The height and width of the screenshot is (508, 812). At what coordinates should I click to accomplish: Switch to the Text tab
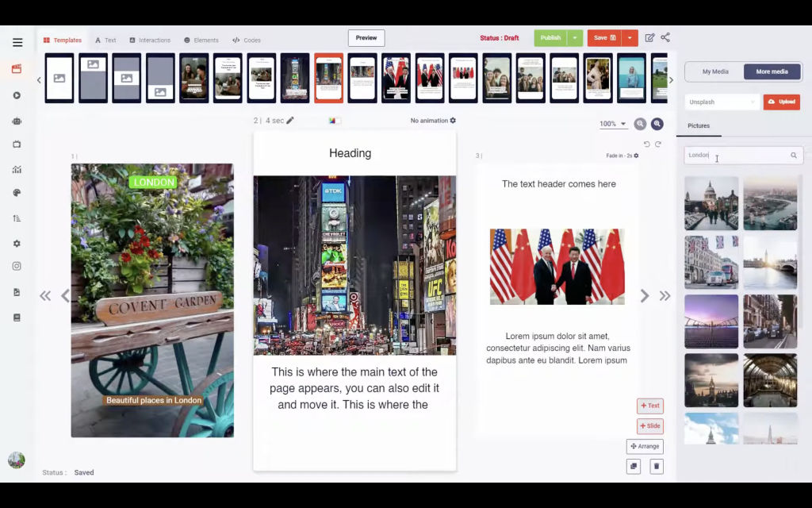tap(105, 40)
